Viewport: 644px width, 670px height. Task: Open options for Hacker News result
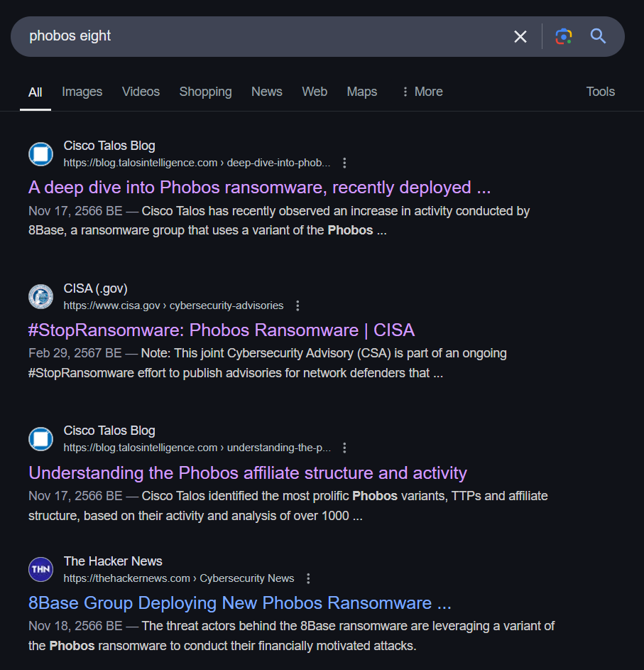click(x=308, y=578)
